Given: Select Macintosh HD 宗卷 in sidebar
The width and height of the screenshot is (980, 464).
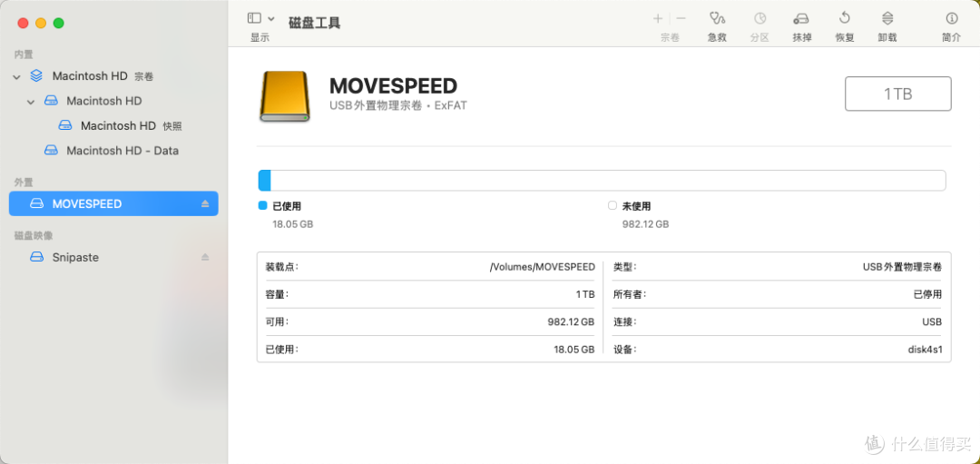Looking at the screenshot, I should coord(103,76).
